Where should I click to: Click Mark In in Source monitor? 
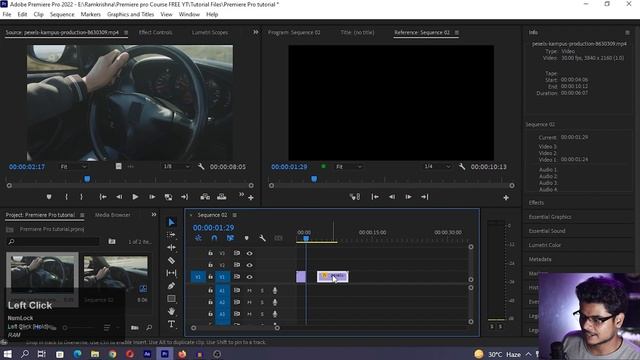point(66,197)
